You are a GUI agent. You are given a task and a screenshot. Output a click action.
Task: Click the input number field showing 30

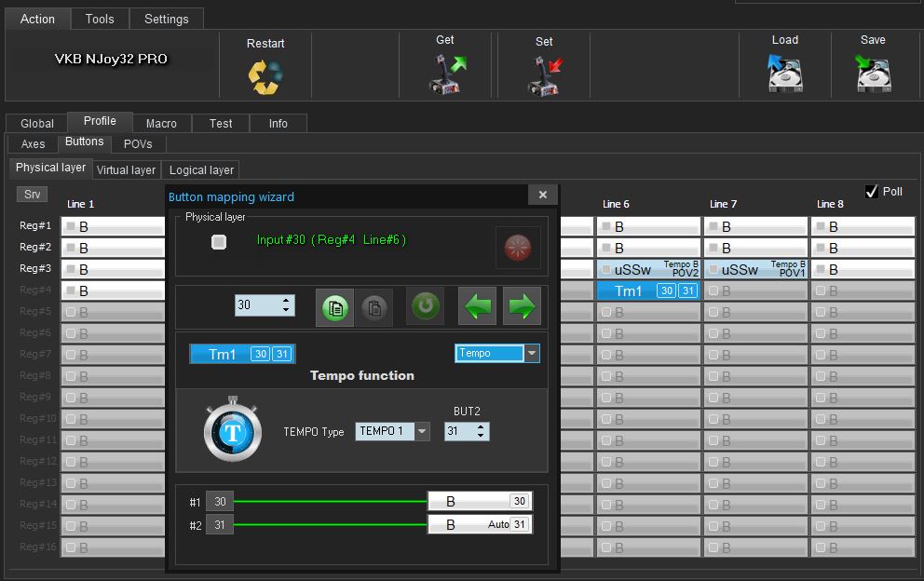pos(257,305)
